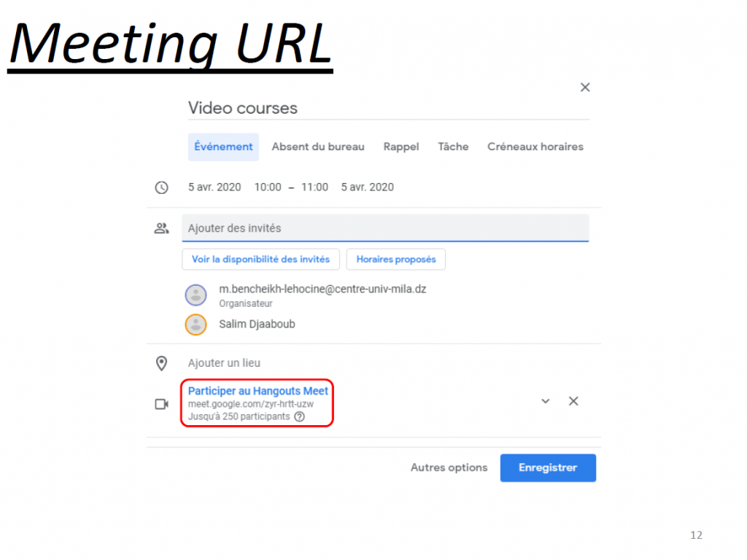Click the Ajouter des invités field
This screenshot has width=747, height=560.
(x=385, y=228)
